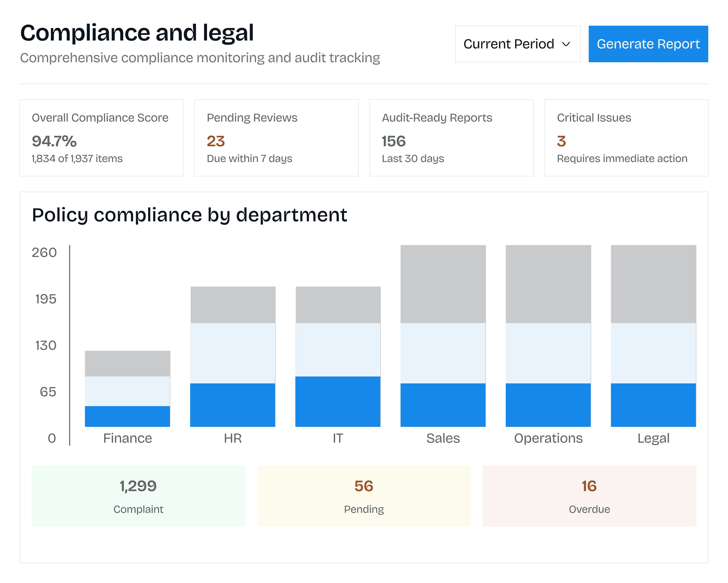The width and height of the screenshot is (728, 583).
Task: Open the Overall Compliance Score card
Action: point(101,138)
